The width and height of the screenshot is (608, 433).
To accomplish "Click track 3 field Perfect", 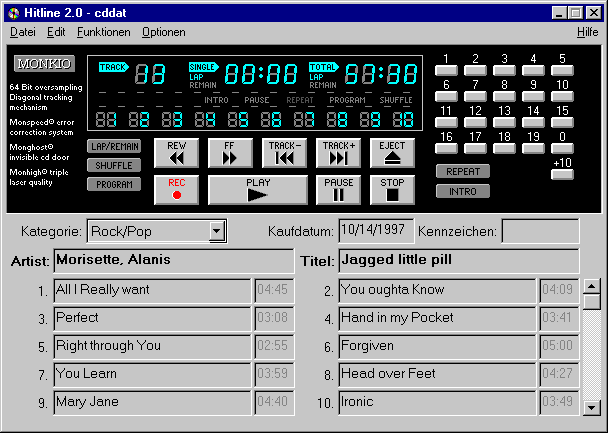I will [x=152, y=319].
